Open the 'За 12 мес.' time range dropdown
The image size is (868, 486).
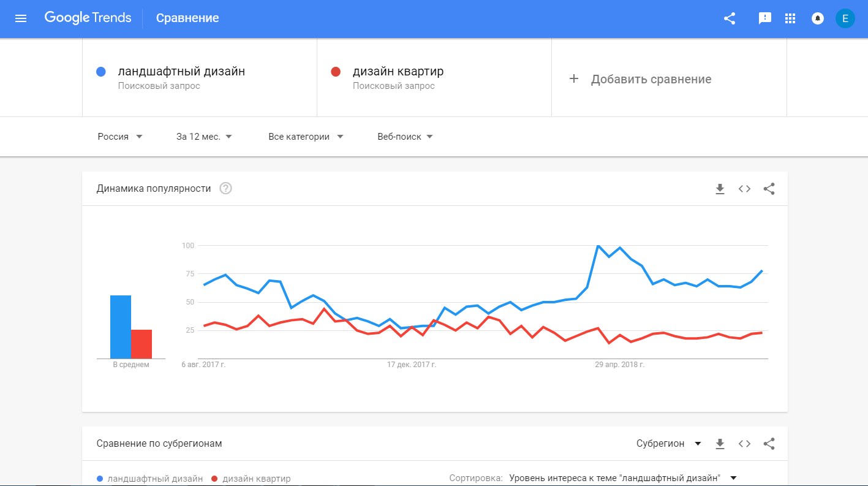204,137
